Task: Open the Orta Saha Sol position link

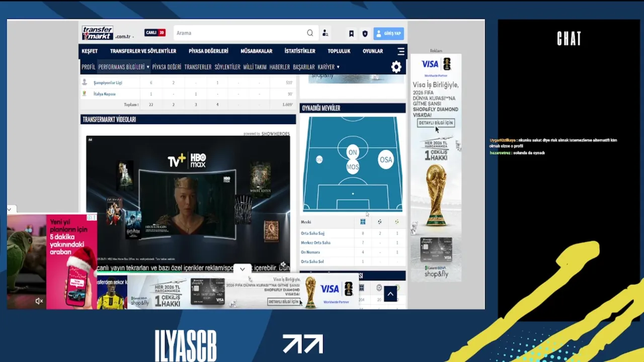Action: [x=312, y=262]
